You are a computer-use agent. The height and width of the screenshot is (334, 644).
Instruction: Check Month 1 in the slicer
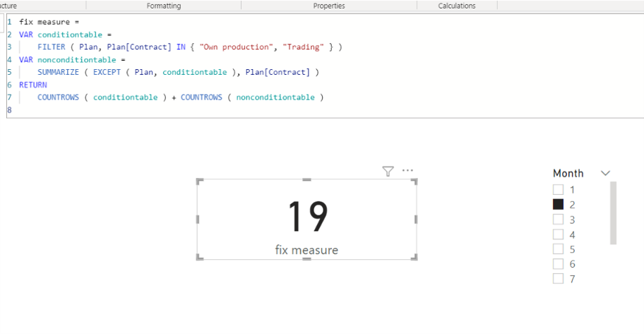click(x=558, y=189)
